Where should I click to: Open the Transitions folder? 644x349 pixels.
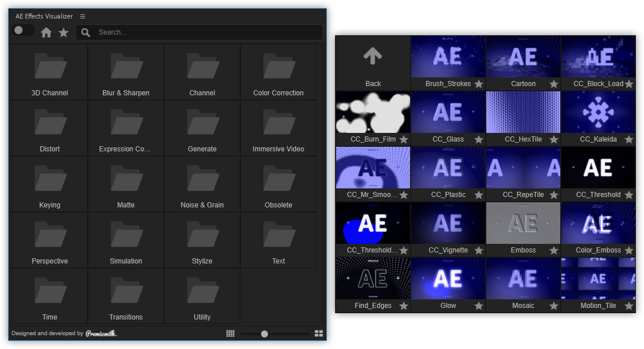coord(126,296)
